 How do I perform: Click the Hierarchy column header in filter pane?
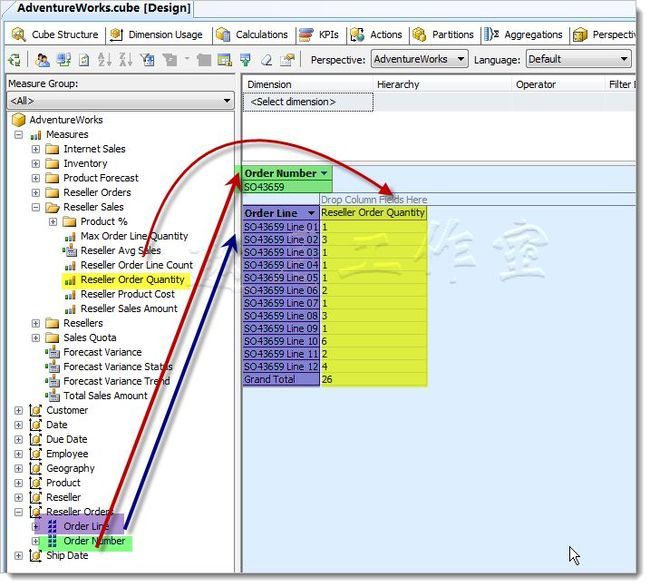398,85
